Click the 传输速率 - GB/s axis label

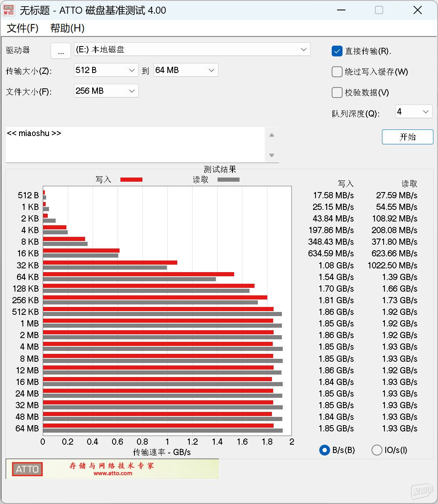[162, 452]
